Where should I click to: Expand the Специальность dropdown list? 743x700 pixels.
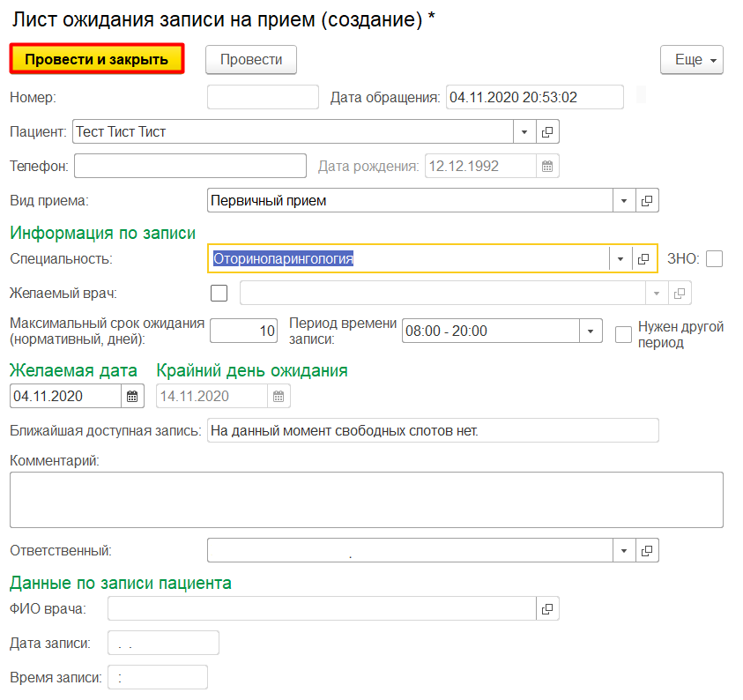(x=620, y=258)
